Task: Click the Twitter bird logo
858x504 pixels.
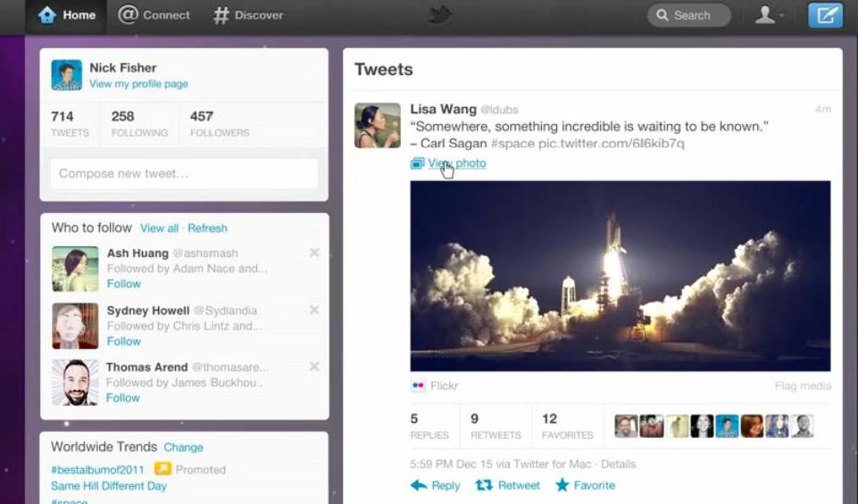Action: coord(439,15)
